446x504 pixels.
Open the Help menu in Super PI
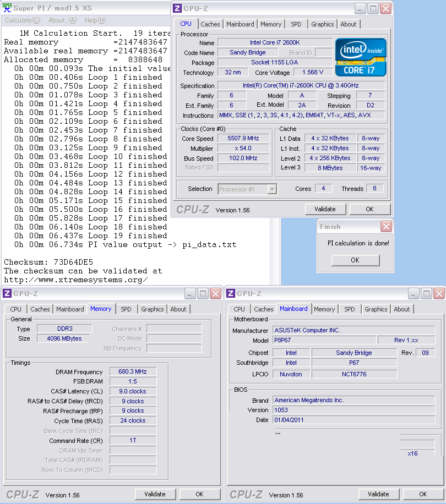point(95,20)
